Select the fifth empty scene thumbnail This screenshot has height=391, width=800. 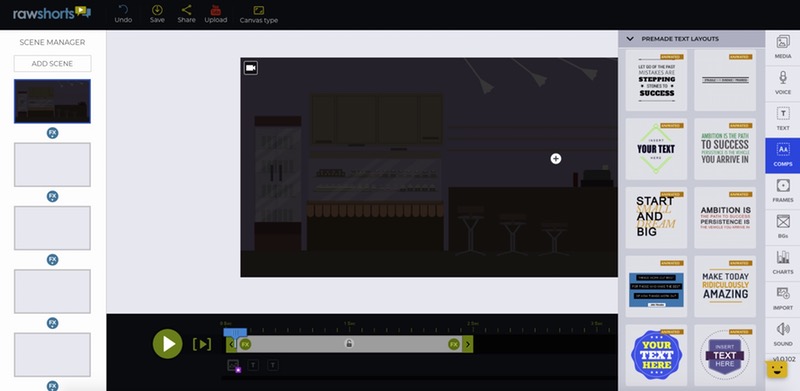(x=53, y=354)
